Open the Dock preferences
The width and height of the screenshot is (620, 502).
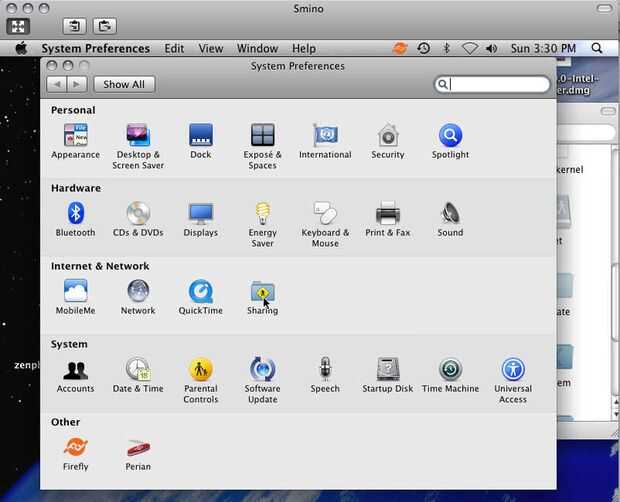pyautogui.click(x=200, y=141)
